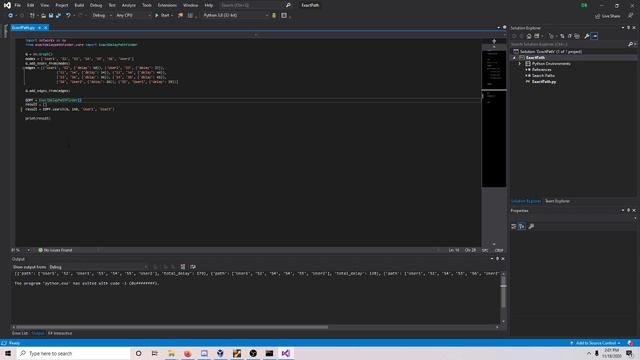Click Solution Explorer Show All Files icon
Image resolution: width=640 pixels, height=360 pixels.
click(577, 36)
